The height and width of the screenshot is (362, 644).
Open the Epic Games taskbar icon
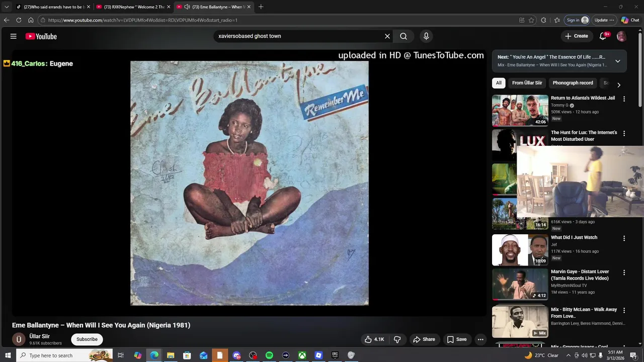point(335,355)
